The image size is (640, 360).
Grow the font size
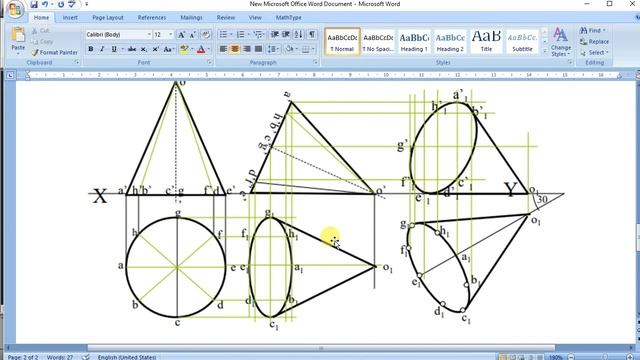[x=181, y=35]
